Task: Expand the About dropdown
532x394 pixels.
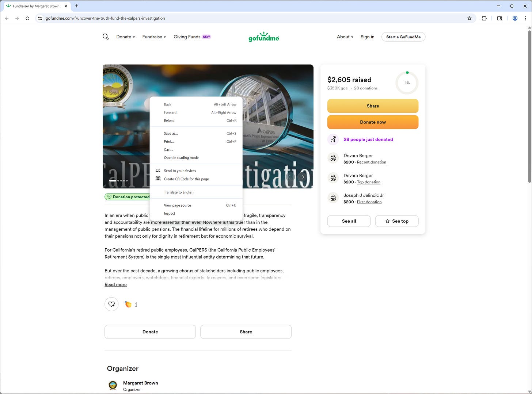Action: click(x=345, y=37)
